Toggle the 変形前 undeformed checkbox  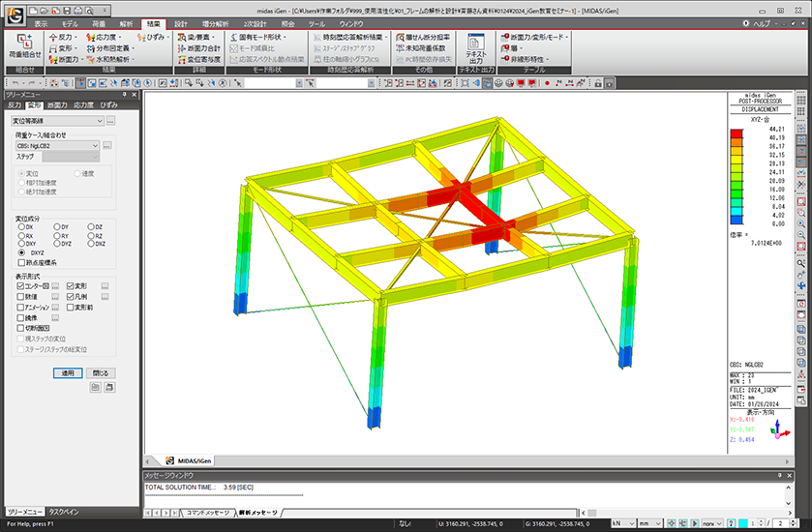[x=71, y=308]
